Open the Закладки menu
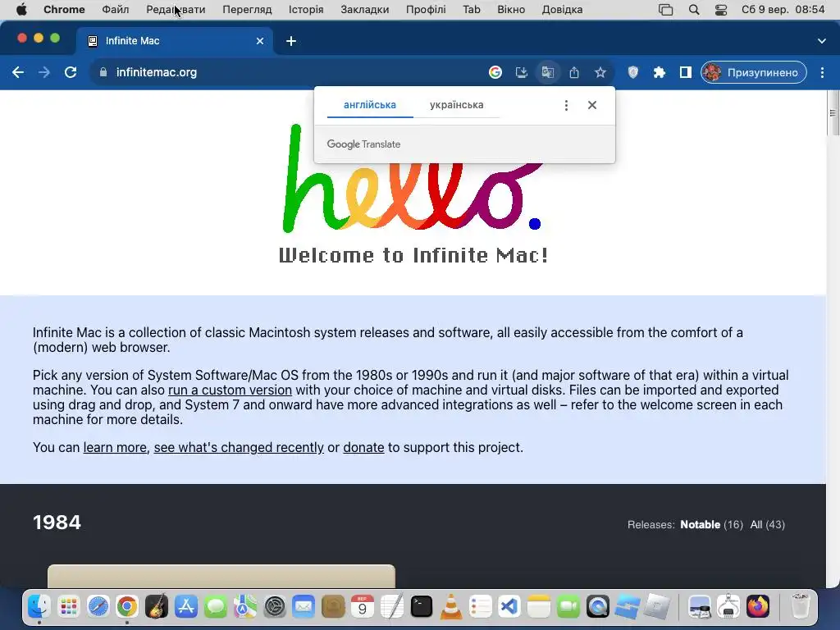This screenshot has width=840, height=630. [x=364, y=10]
